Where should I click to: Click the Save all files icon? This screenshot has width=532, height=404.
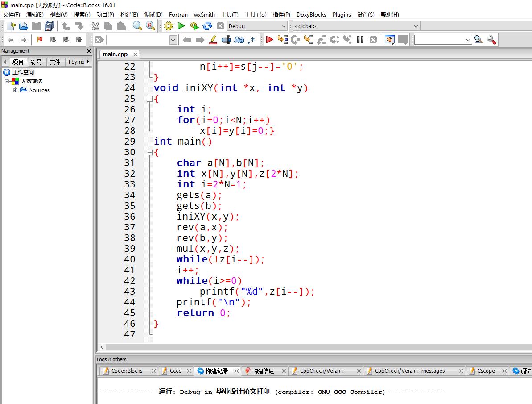pos(49,26)
